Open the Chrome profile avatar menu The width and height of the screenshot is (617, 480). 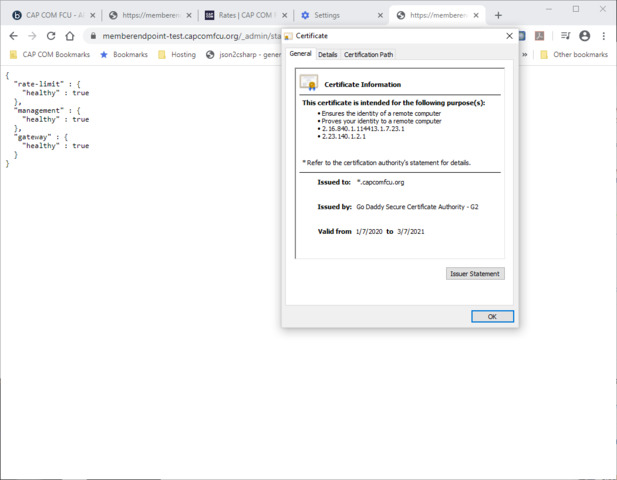(x=585, y=36)
